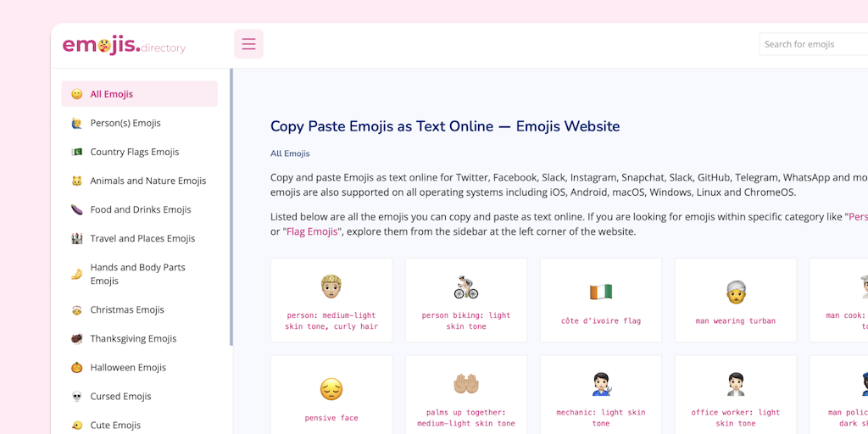This screenshot has width=868, height=434.
Task: Click the 'man wearing turban' label
Action: [x=736, y=321]
